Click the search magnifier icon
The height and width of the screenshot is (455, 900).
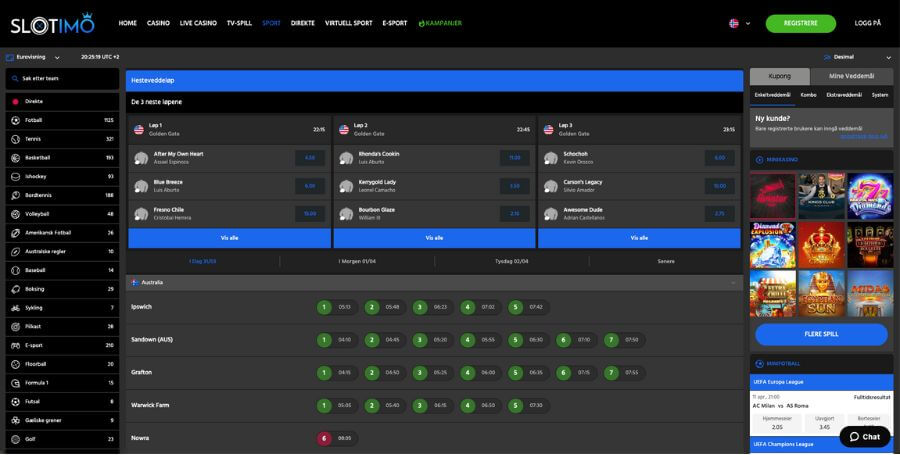click(15, 79)
